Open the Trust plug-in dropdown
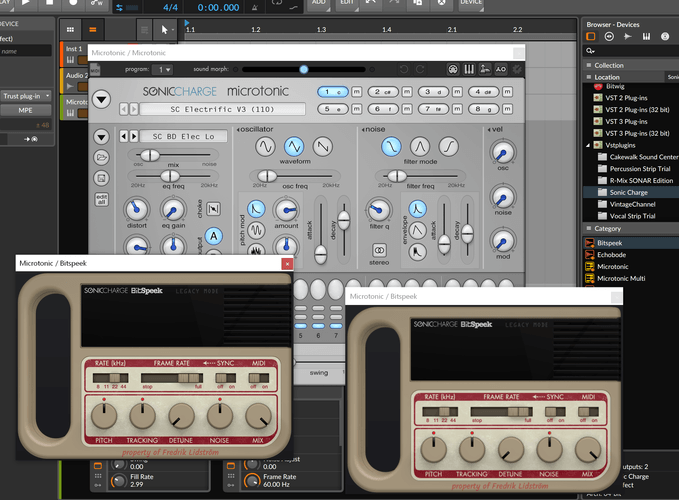This screenshot has height=500, width=679. 26,96
